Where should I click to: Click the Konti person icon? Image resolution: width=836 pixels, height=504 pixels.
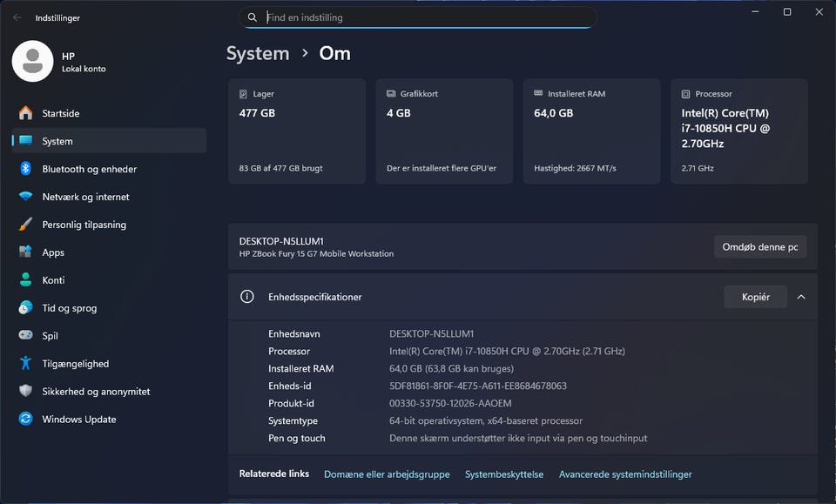25,279
